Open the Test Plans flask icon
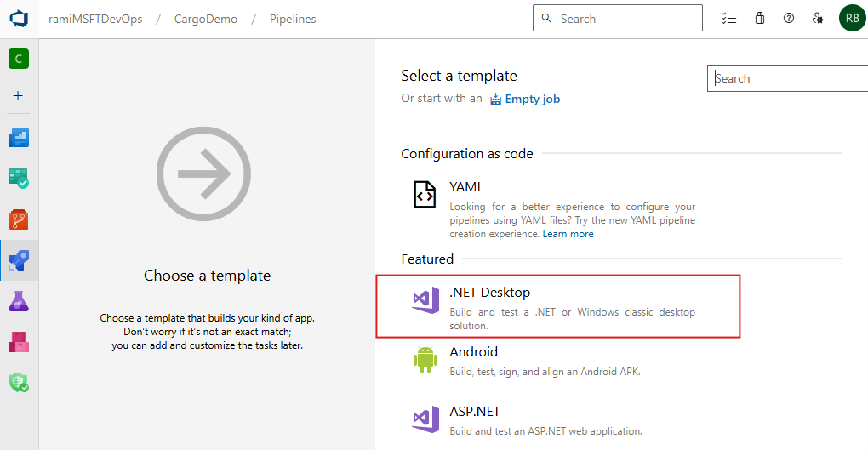This screenshot has height=450, width=868. 19,301
